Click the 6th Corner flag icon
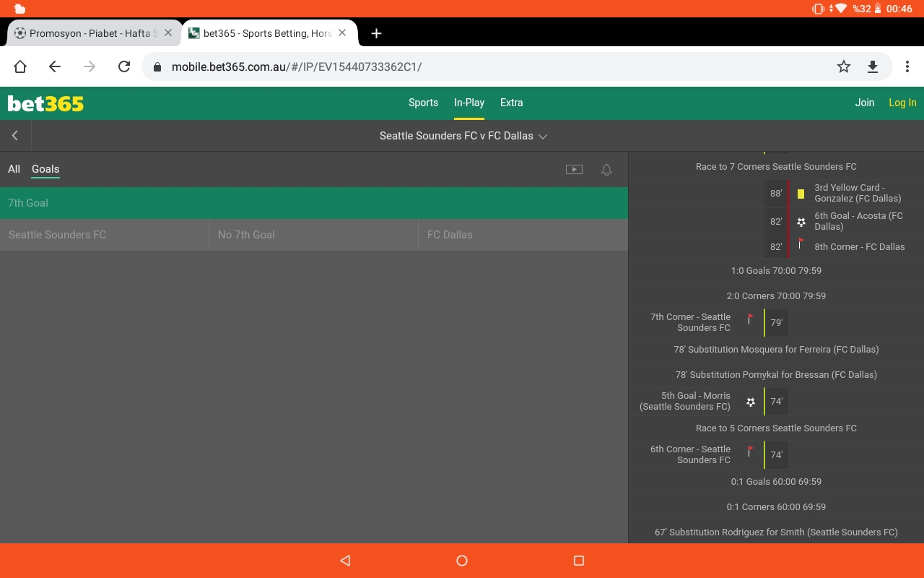 point(751,452)
